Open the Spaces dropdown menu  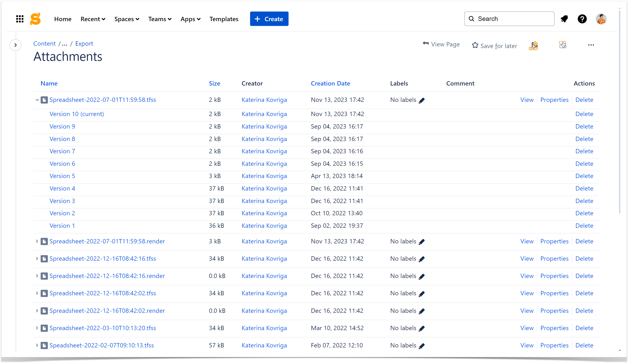tap(127, 19)
